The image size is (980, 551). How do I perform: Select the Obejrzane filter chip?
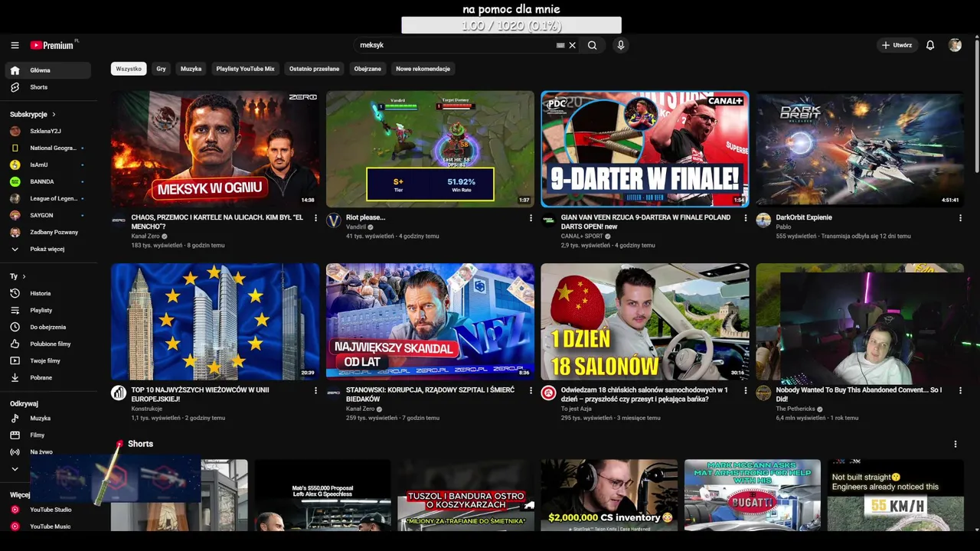click(367, 69)
